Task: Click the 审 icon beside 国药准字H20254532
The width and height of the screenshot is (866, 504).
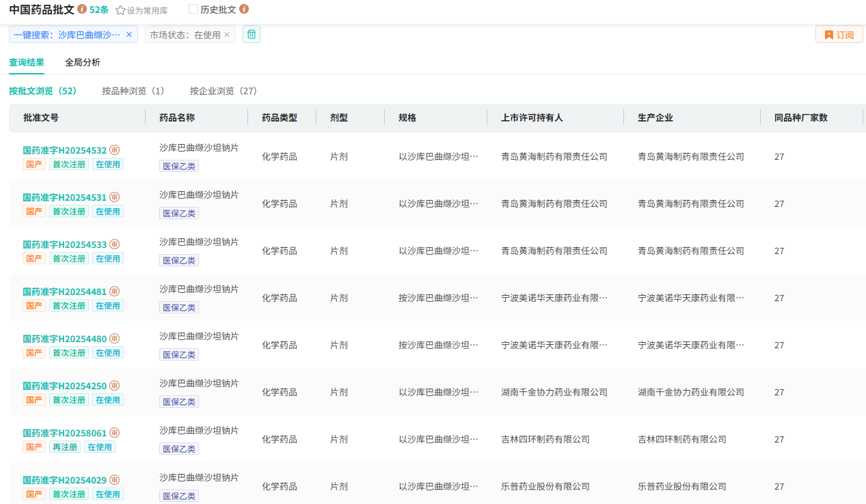Action: point(115,150)
